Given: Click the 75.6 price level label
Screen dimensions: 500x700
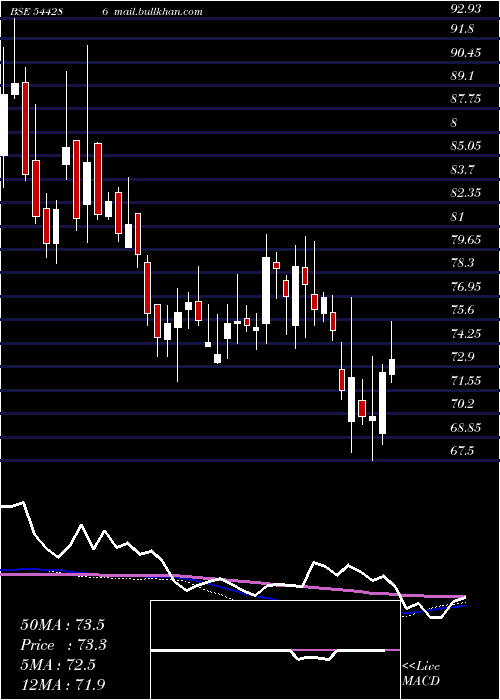Looking at the screenshot, I should pos(463,310).
